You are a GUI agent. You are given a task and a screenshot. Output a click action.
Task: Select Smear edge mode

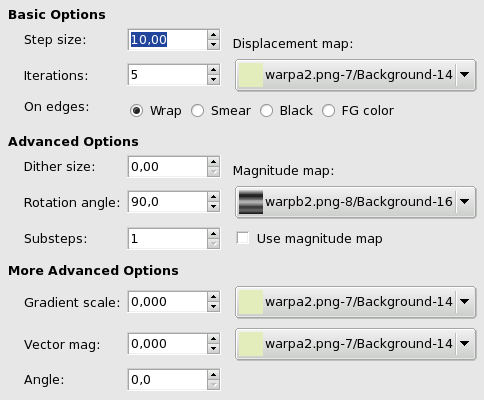pos(221,111)
